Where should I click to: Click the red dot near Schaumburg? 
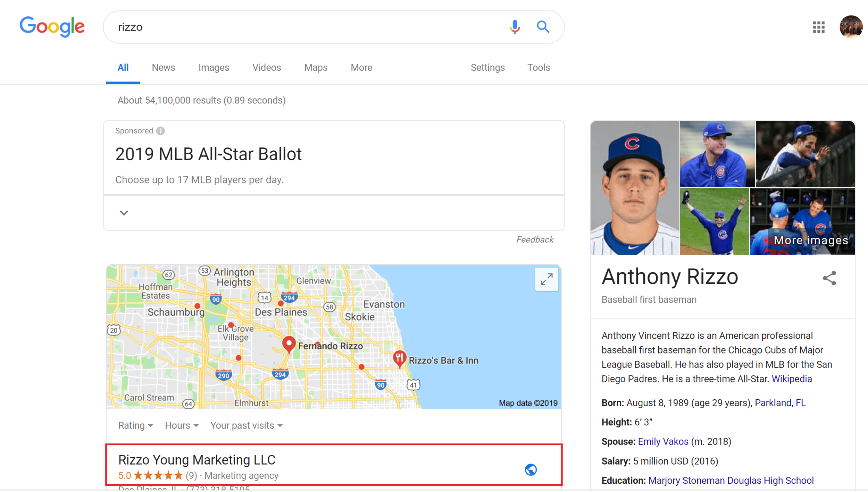tap(197, 306)
